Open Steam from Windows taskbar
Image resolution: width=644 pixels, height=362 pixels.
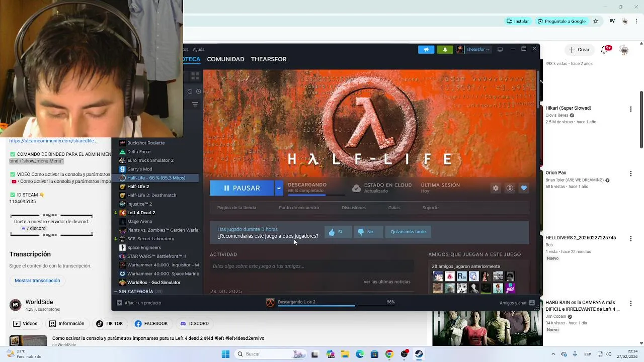point(419,354)
